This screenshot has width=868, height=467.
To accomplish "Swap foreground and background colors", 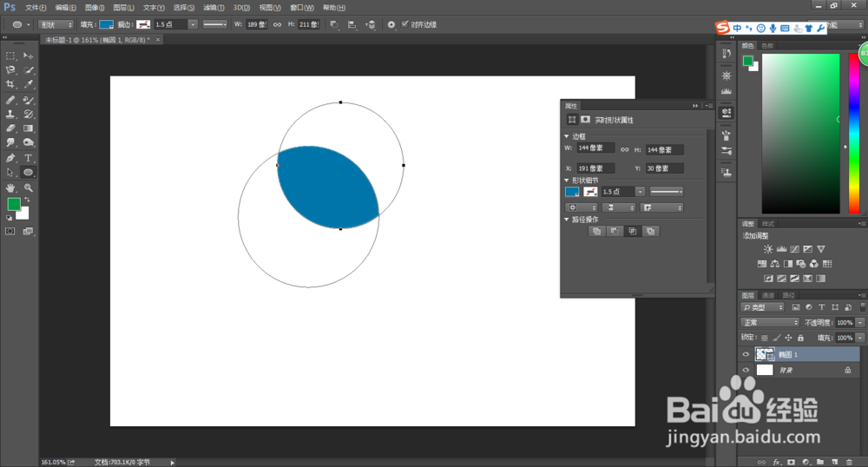I will click(x=27, y=200).
